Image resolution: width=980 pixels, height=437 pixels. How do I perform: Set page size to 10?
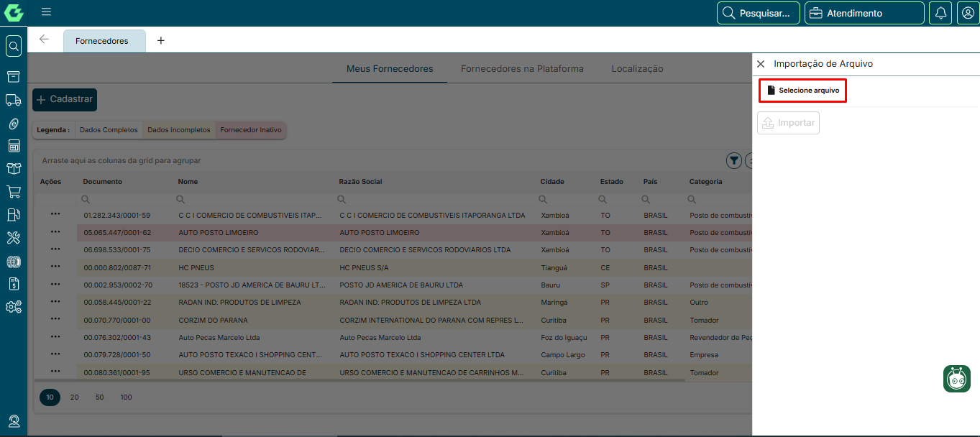(x=50, y=397)
